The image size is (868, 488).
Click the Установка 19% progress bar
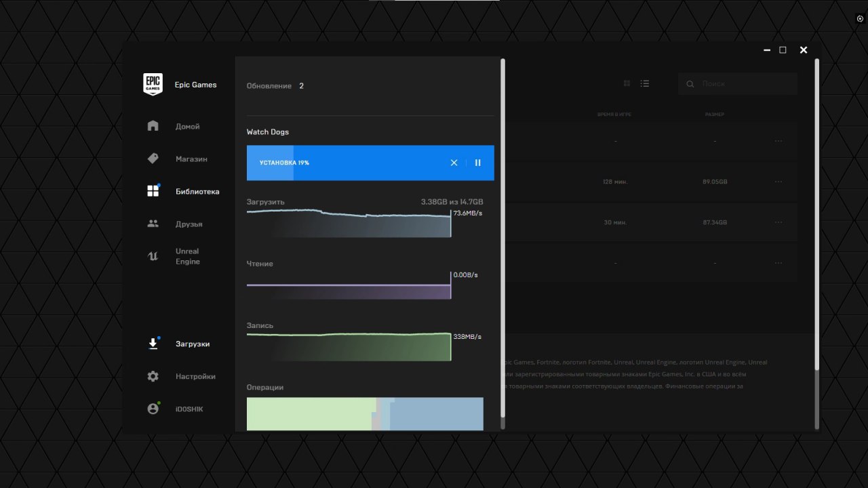pyautogui.click(x=370, y=163)
